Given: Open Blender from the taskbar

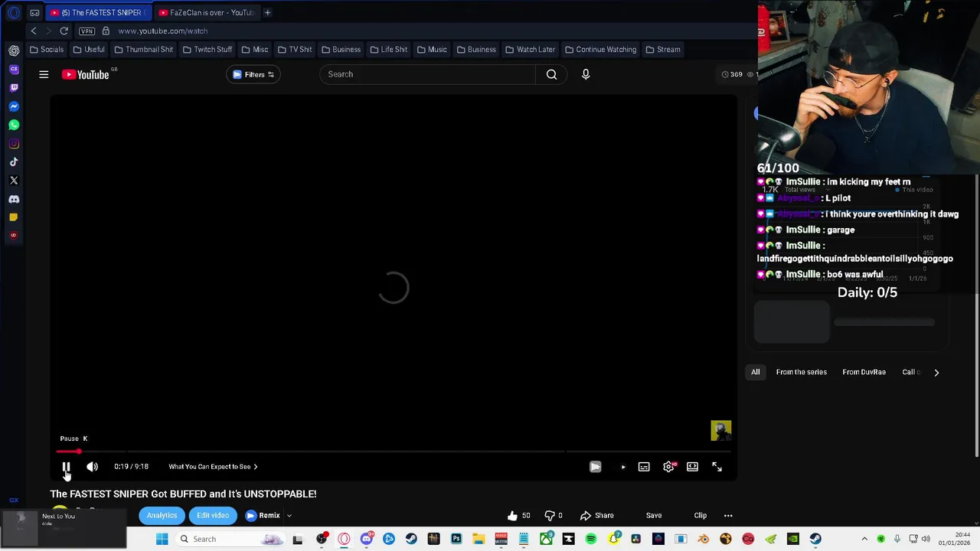Looking at the screenshot, I should [703, 540].
